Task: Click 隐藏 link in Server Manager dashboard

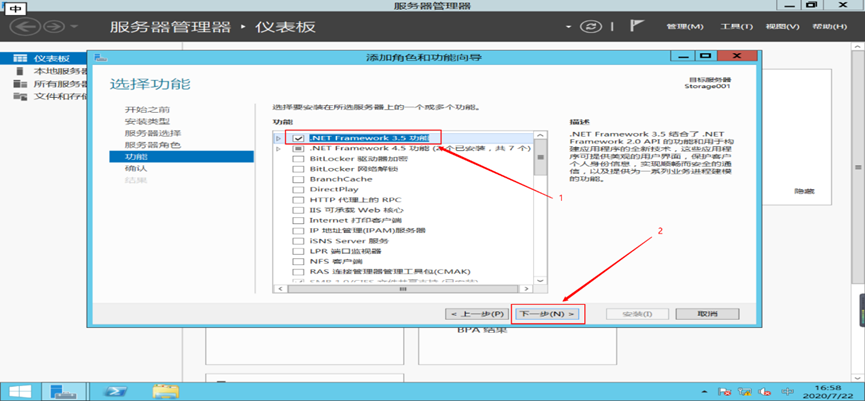Action: [x=804, y=191]
